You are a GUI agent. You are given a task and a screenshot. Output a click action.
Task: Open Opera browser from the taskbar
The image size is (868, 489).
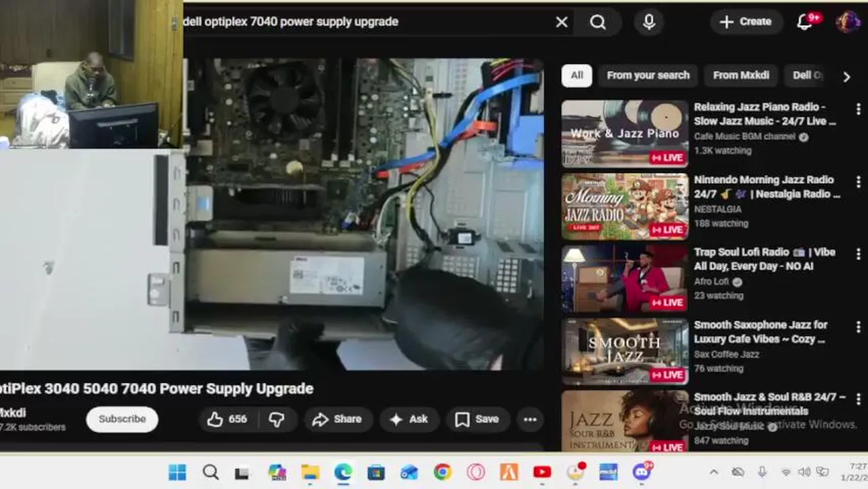(x=475, y=472)
